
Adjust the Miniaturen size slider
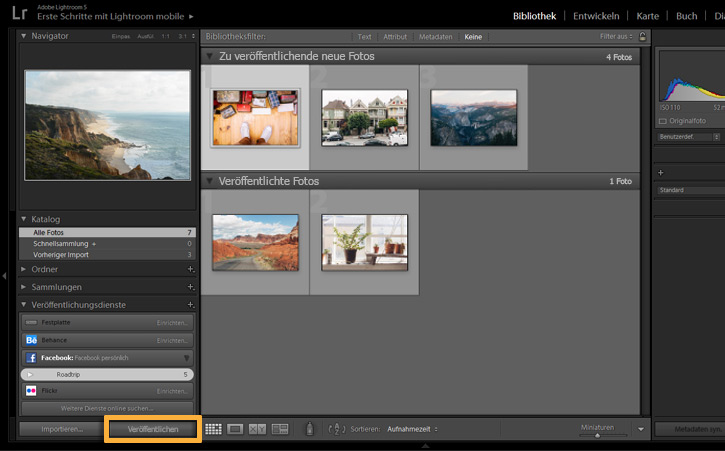tap(597, 435)
